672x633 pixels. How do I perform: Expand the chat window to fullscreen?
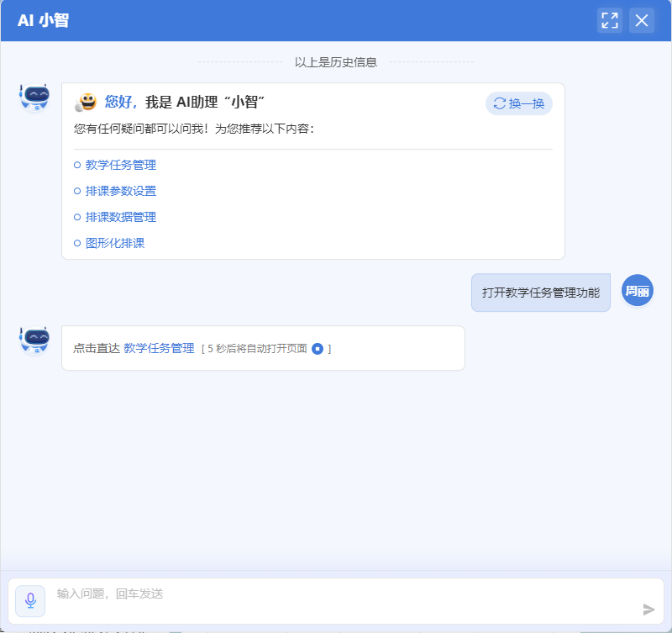tap(610, 20)
